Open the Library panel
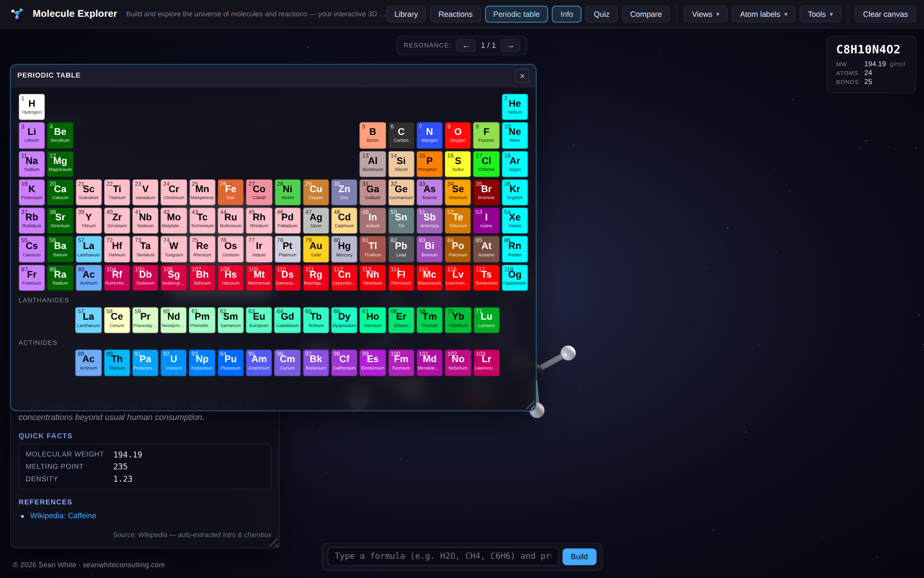This screenshot has width=924, height=578. click(406, 14)
